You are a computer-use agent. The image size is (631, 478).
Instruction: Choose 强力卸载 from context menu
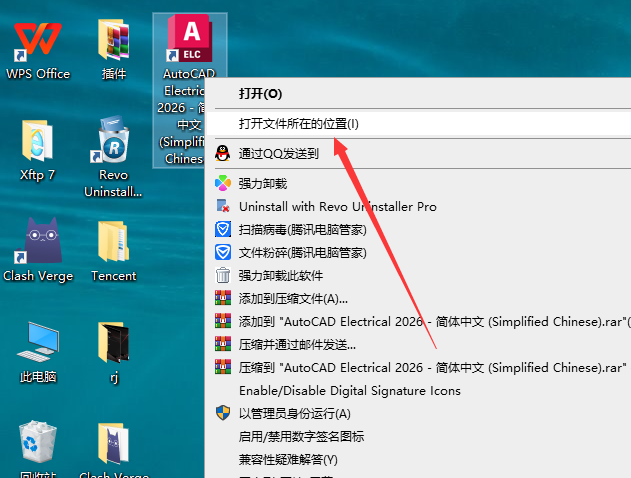tap(262, 183)
